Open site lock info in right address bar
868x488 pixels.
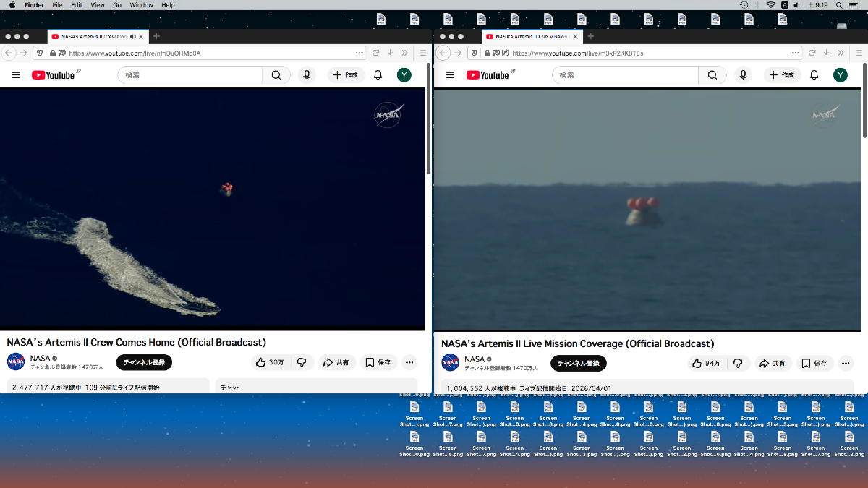(488, 53)
